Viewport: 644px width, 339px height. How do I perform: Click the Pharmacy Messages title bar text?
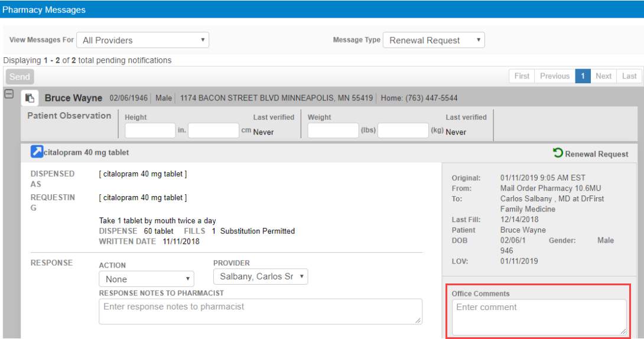44,10
